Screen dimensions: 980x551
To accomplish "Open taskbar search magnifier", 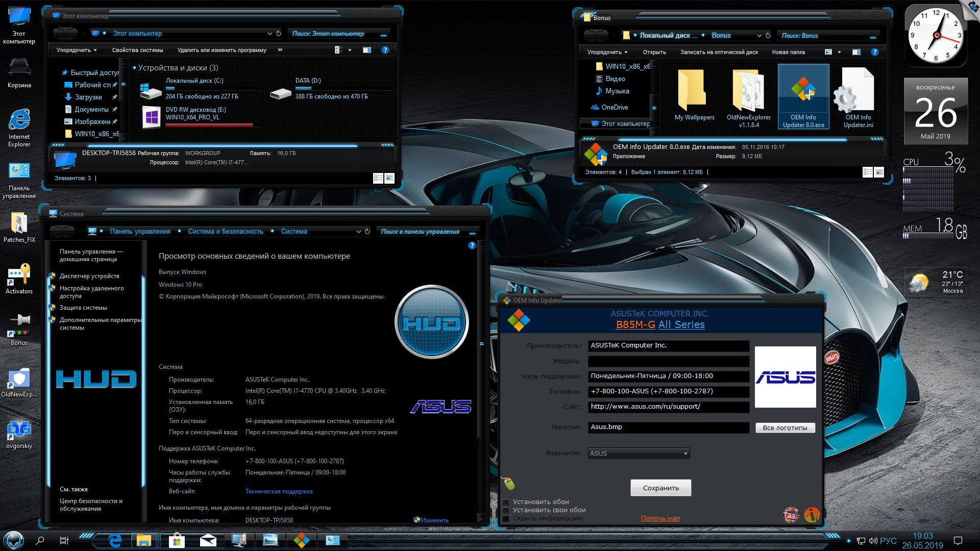I will 40,540.
